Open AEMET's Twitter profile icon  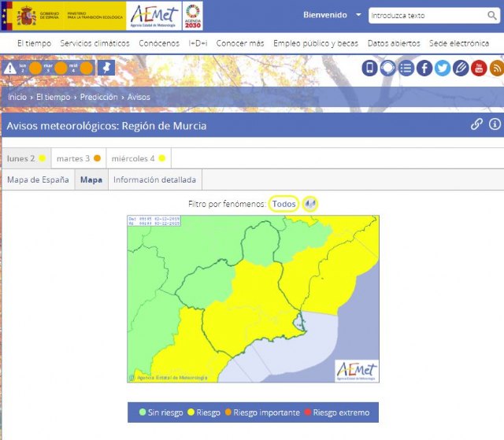pyautogui.click(x=443, y=68)
